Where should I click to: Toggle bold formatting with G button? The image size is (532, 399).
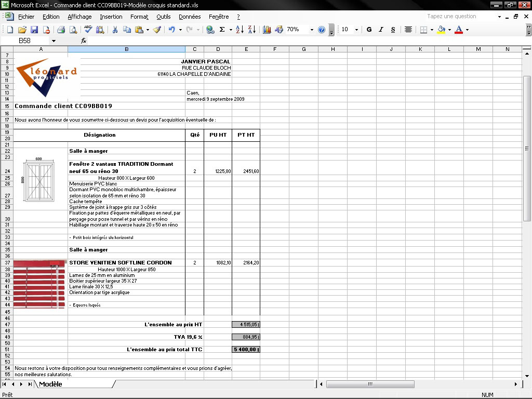point(369,30)
